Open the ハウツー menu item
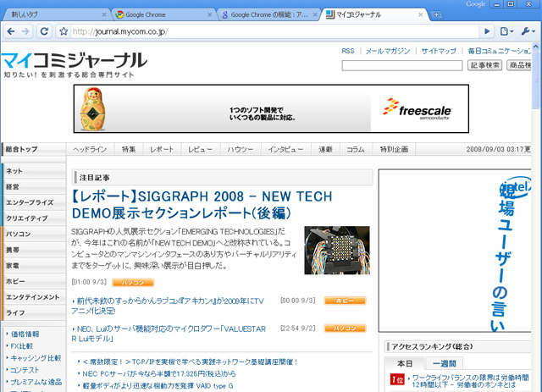Screen dimensions: 542x392 241,149
